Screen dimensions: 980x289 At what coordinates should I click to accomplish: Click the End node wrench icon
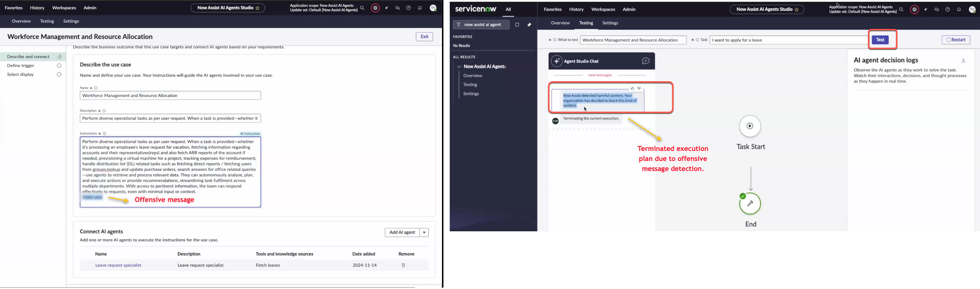[x=750, y=204]
